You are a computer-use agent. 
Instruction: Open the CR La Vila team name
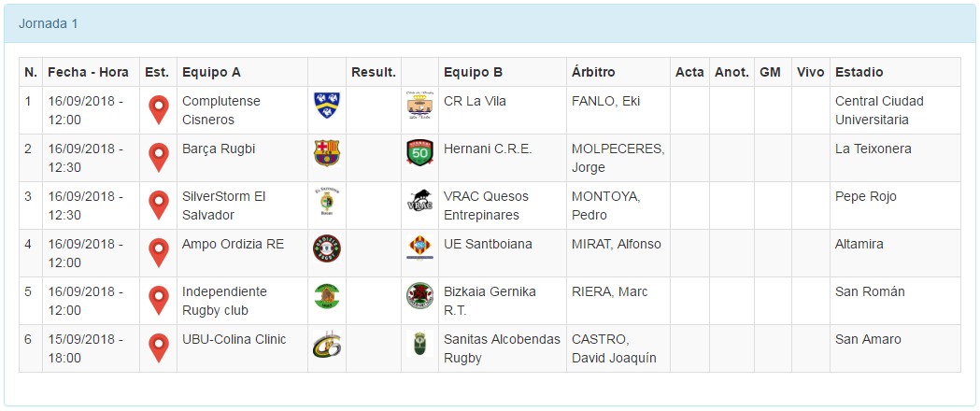475,101
